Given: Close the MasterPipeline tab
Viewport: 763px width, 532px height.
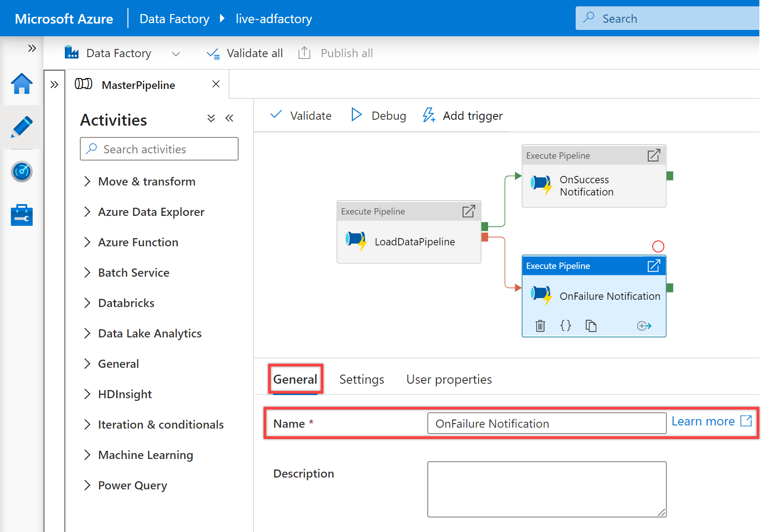Looking at the screenshot, I should [216, 84].
